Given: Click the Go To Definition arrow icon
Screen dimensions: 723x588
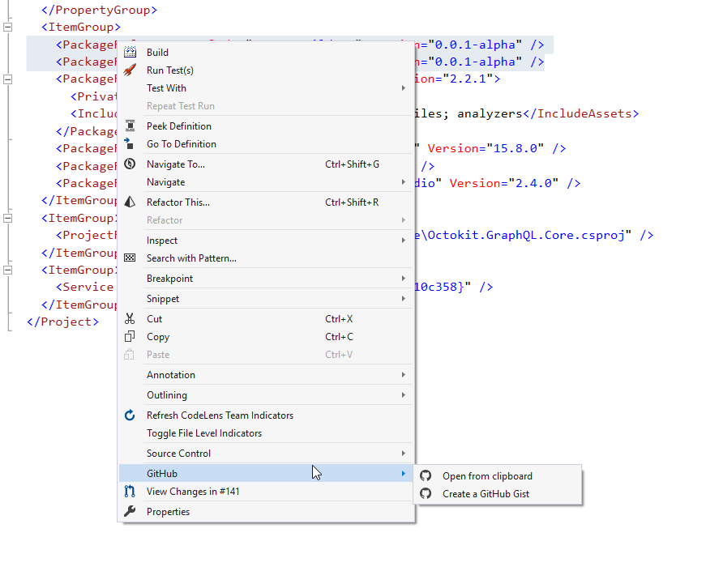Looking at the screenshot, I should point(130,144).
